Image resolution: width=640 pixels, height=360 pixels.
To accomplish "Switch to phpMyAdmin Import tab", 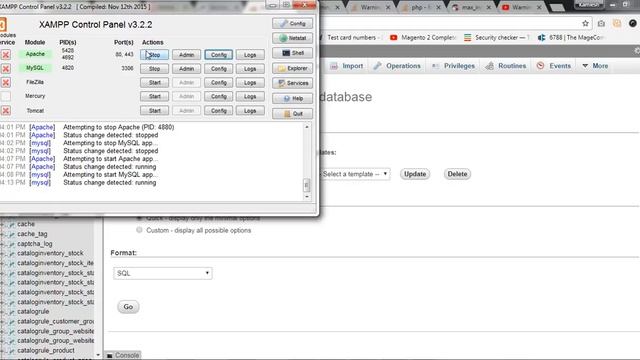I will point(347,66).
